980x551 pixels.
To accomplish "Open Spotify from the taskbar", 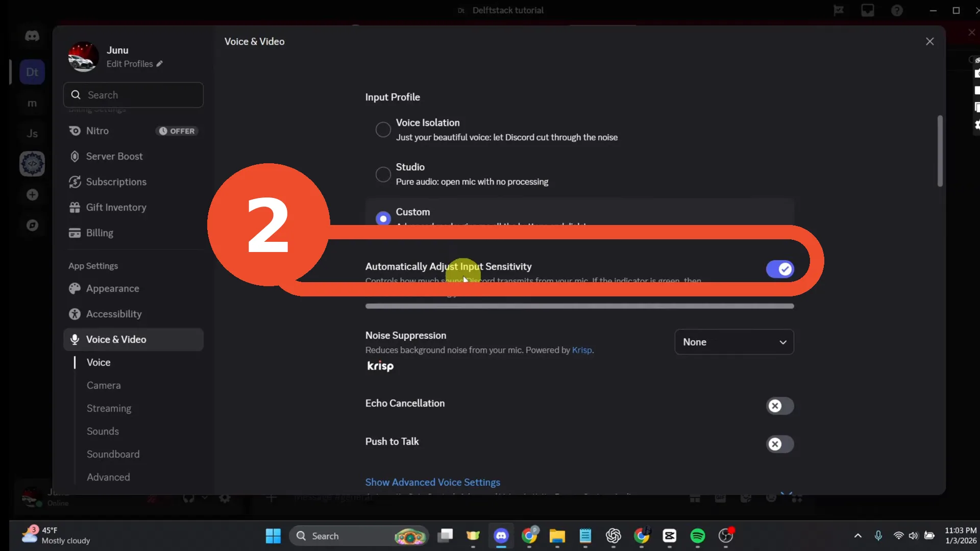I will click(x=697, y=536).
